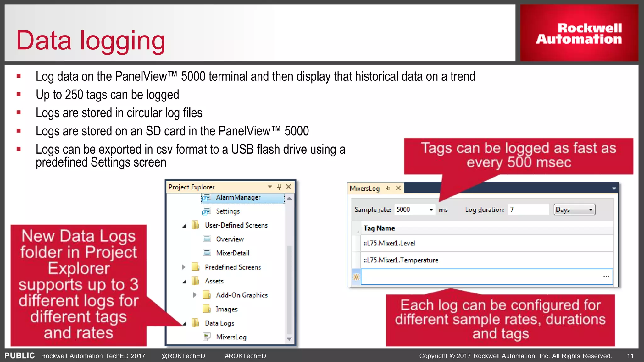Select the MixersLog tab
Screen dimensions: 644x362
(x=365, y=188)
